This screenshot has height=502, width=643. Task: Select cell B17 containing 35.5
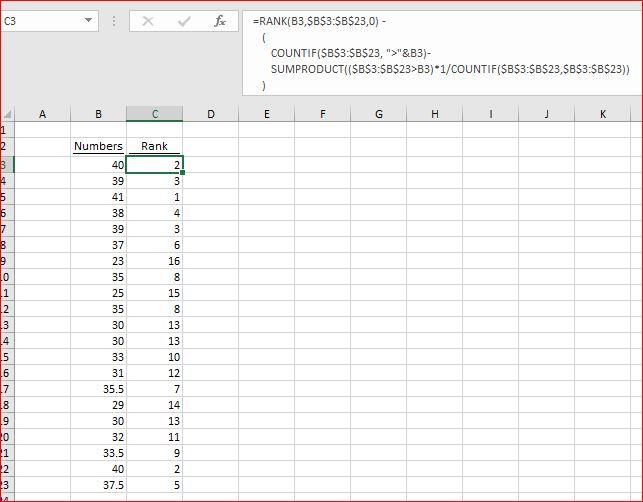(x=98, y=389)
